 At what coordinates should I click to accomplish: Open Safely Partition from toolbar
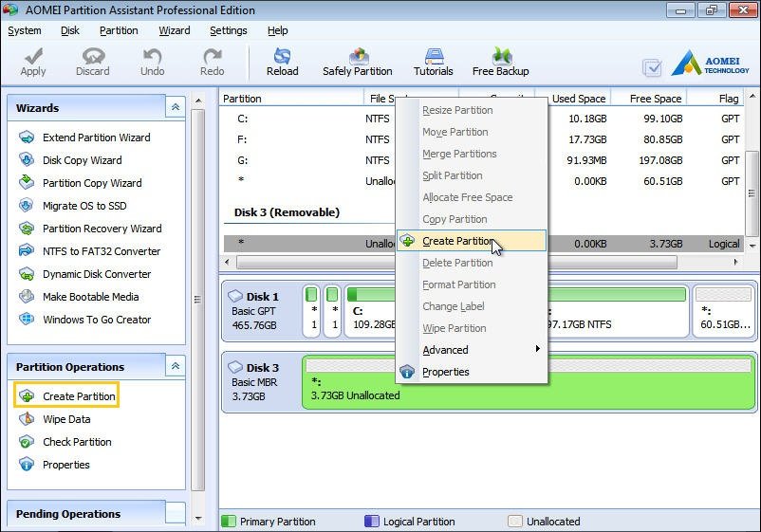click(358, 63)
